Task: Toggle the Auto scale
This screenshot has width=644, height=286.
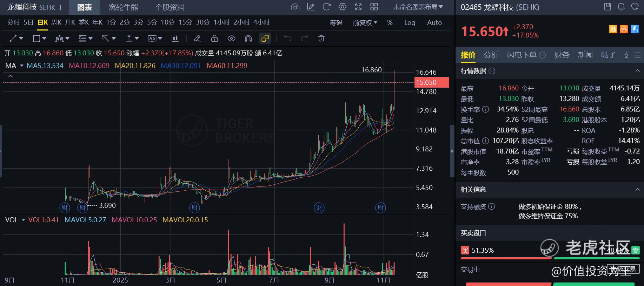Action: (434, 23)
